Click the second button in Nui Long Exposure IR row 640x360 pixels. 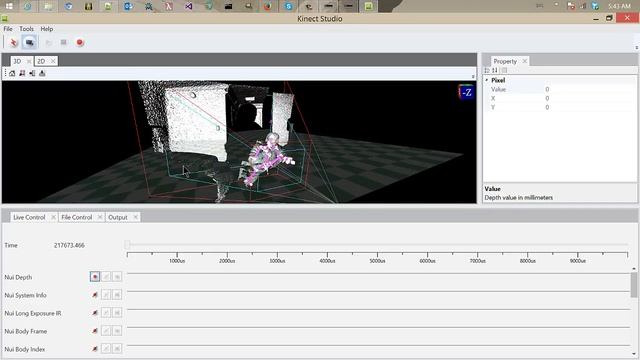tap(106, 313)
